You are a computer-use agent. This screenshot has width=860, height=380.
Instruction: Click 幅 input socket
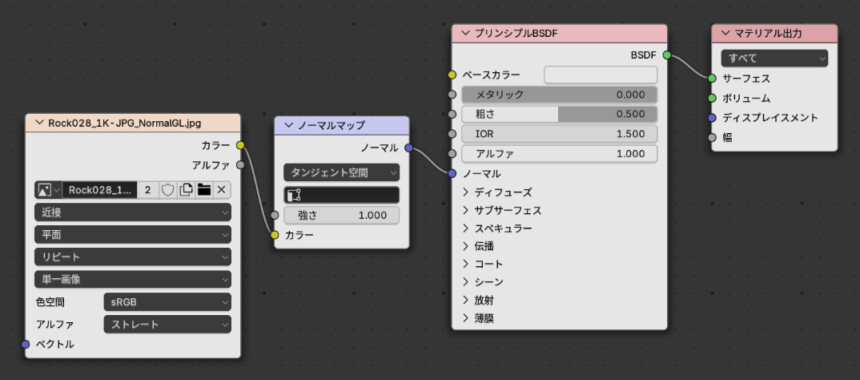(712, 138)
